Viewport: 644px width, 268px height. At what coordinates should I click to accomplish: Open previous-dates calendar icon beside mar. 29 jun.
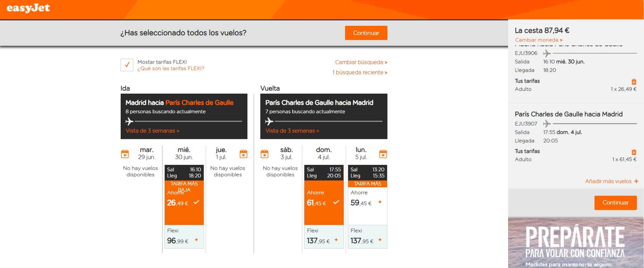pos(125,154)
